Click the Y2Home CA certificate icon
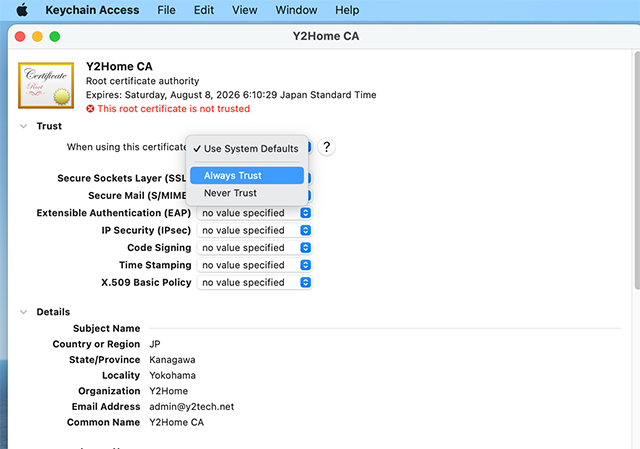The image size is (640, 449). tap(46, 85)
